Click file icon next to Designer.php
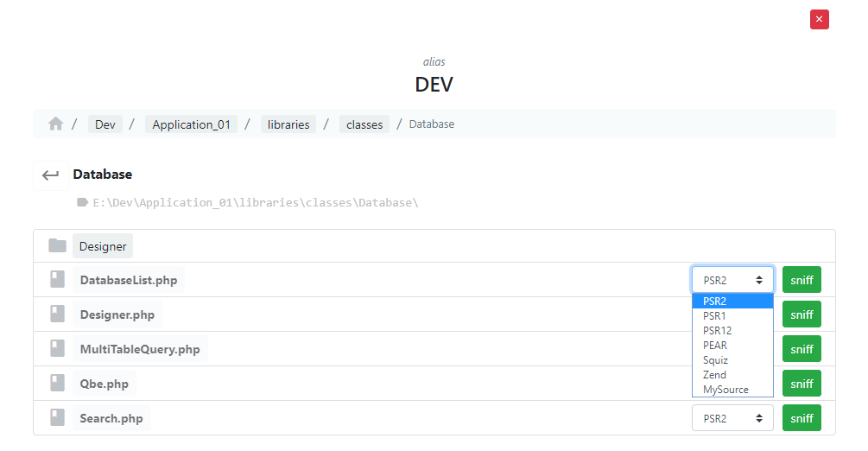Image resolution: width=868 pixels, height=451 pixels. [x=58, y=314]
